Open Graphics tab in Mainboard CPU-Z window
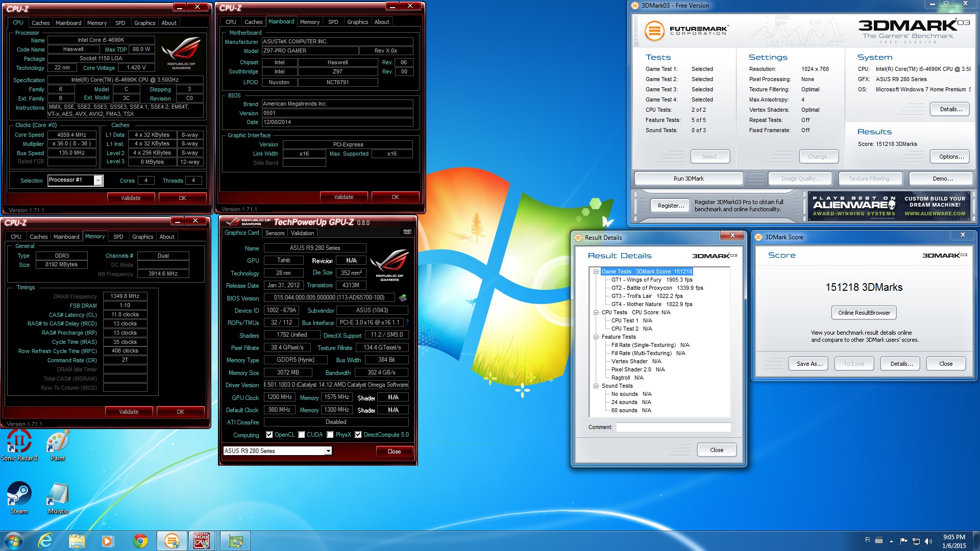This screenshot has width=980, height=551. [357, 22]
